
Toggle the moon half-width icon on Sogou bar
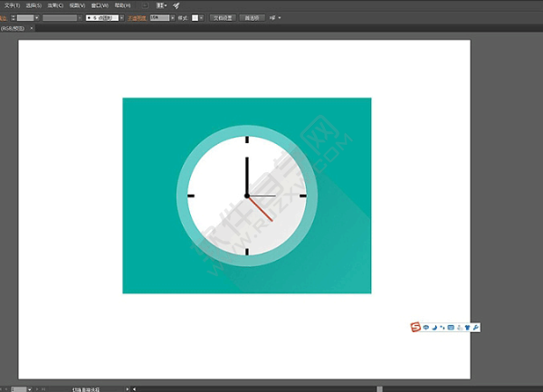[434, 327]
